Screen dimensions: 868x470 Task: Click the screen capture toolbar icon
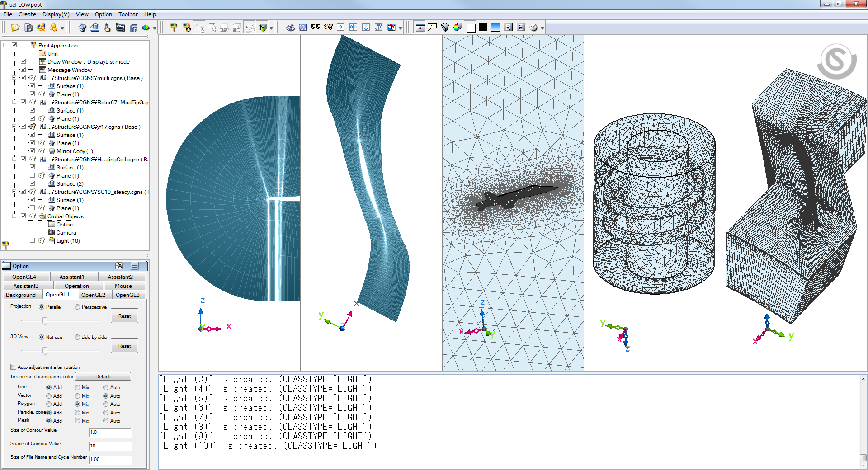[x=420, y=27]
